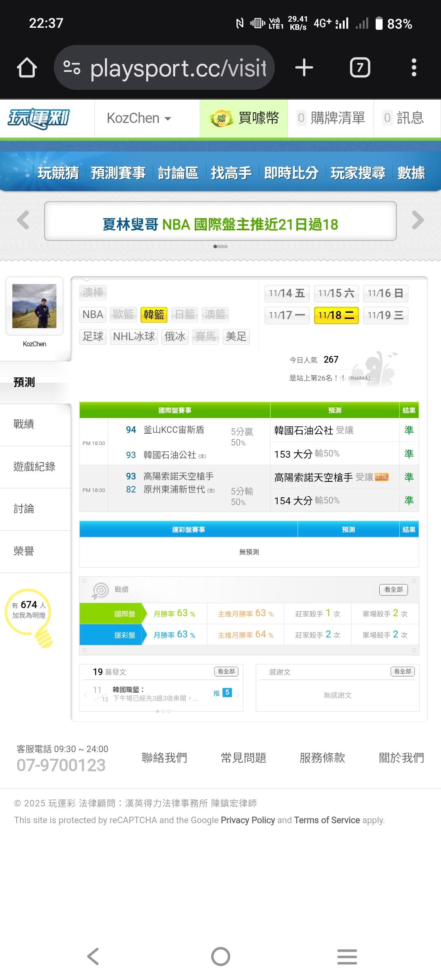
Task: Select the 歐籃 league filter
Action: tap(123, 314)
